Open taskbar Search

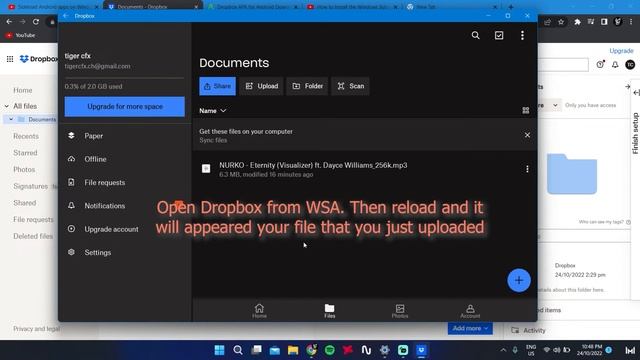point(238,350)
